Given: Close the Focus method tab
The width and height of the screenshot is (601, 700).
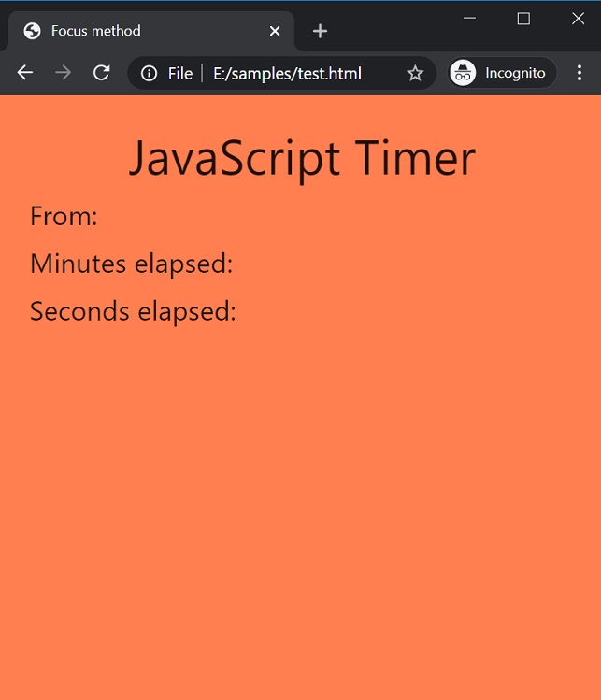Looking at the screenshot, I should [x=275, y=31].
